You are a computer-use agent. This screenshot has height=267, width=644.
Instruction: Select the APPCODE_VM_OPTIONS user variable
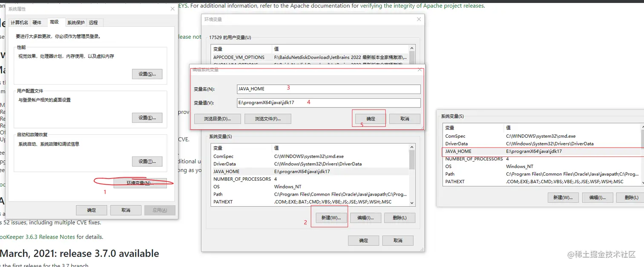(x=239, y=57)
